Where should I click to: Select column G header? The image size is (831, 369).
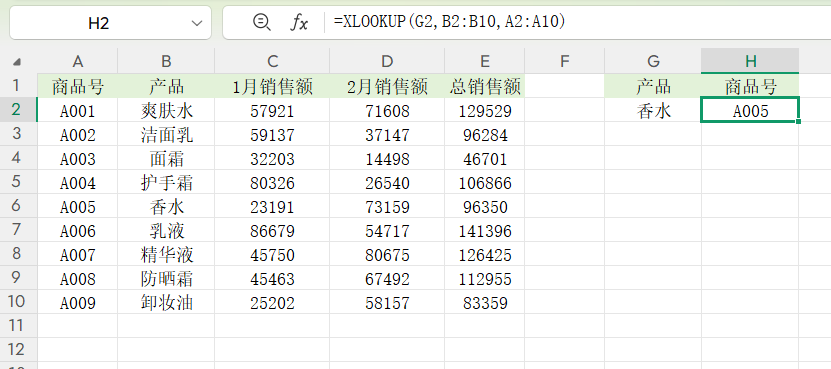(x=653, y=62)
